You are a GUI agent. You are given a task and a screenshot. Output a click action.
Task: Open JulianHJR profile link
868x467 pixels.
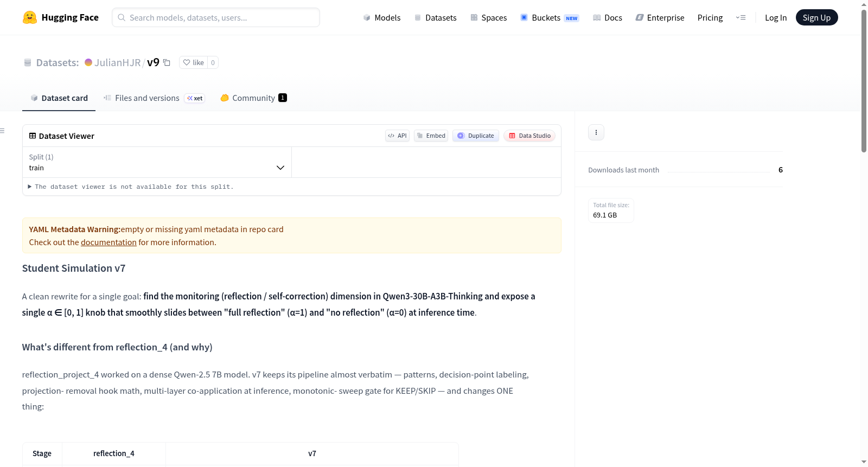point(118,62)
